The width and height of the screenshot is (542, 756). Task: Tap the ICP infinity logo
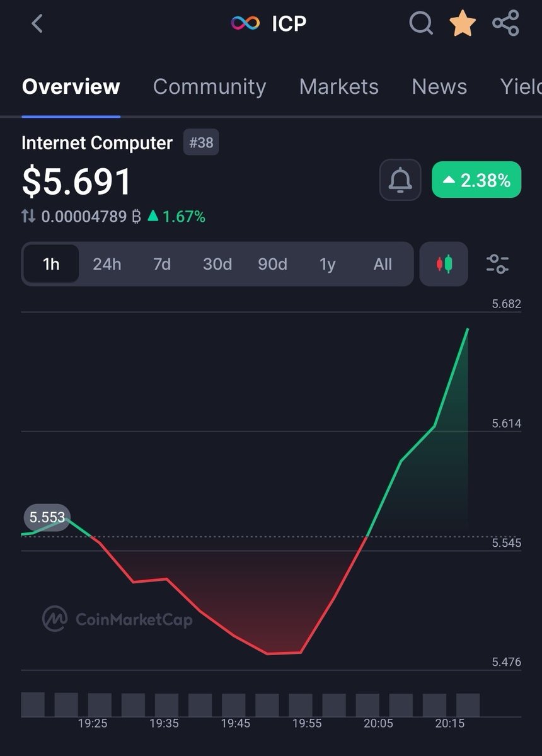tap(245, 24)
